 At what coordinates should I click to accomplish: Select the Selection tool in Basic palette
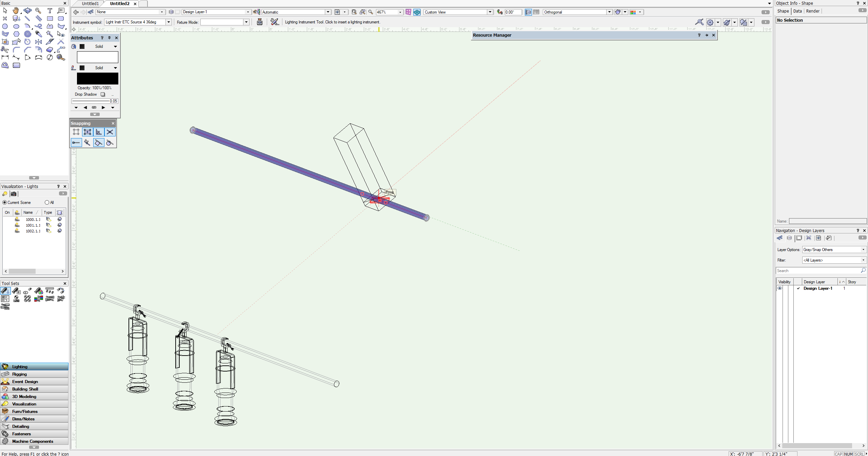point(5,11)
